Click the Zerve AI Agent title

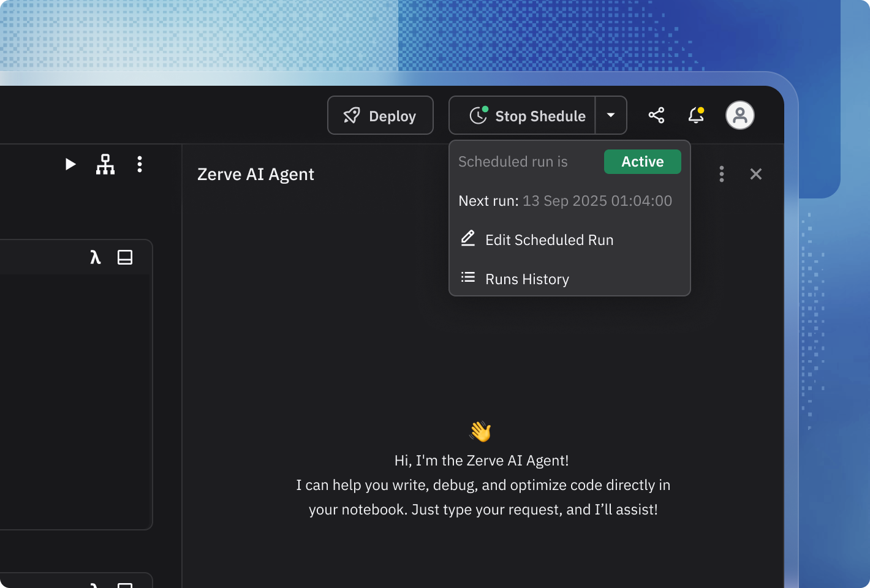[x=255, y=175]
